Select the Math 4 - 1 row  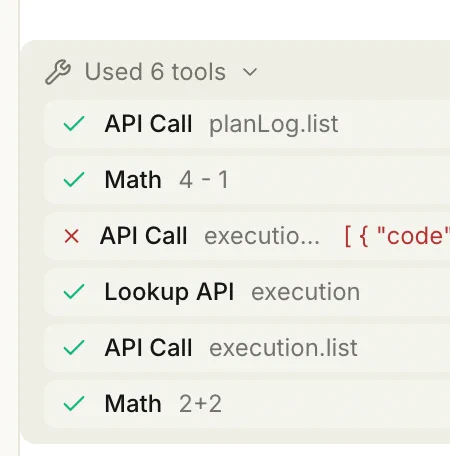pos(247,180)
